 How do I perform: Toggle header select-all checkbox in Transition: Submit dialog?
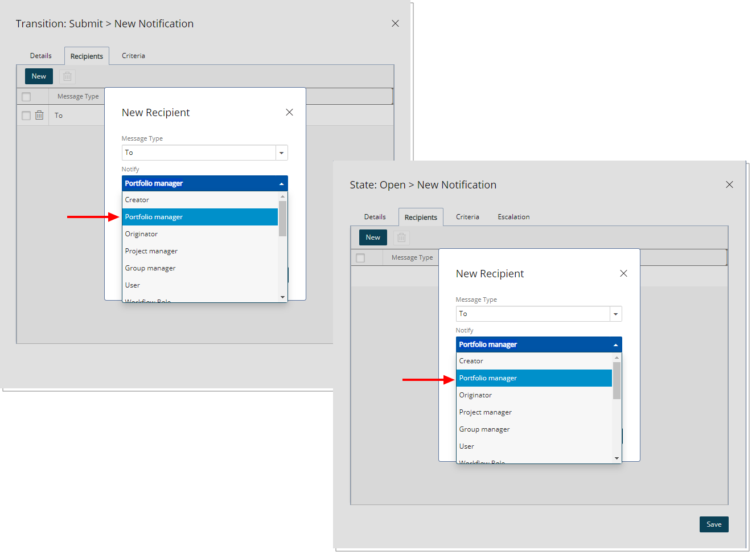[26, 97]
